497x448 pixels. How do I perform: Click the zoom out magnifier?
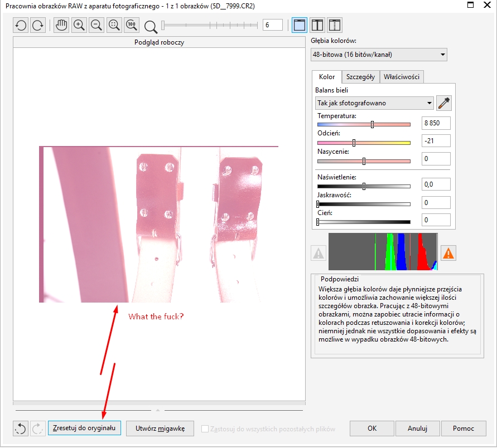coord(96,25)
